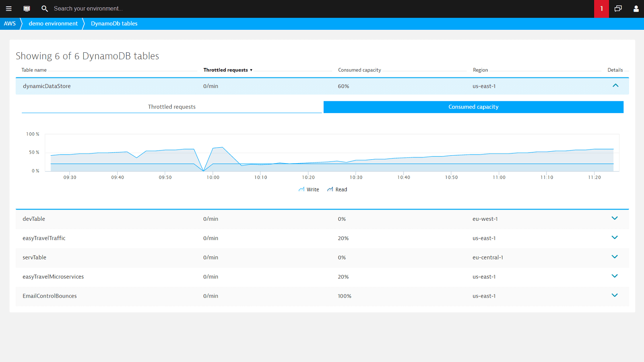Click the Details column header

pyautogui.click(x=615, y=70)
